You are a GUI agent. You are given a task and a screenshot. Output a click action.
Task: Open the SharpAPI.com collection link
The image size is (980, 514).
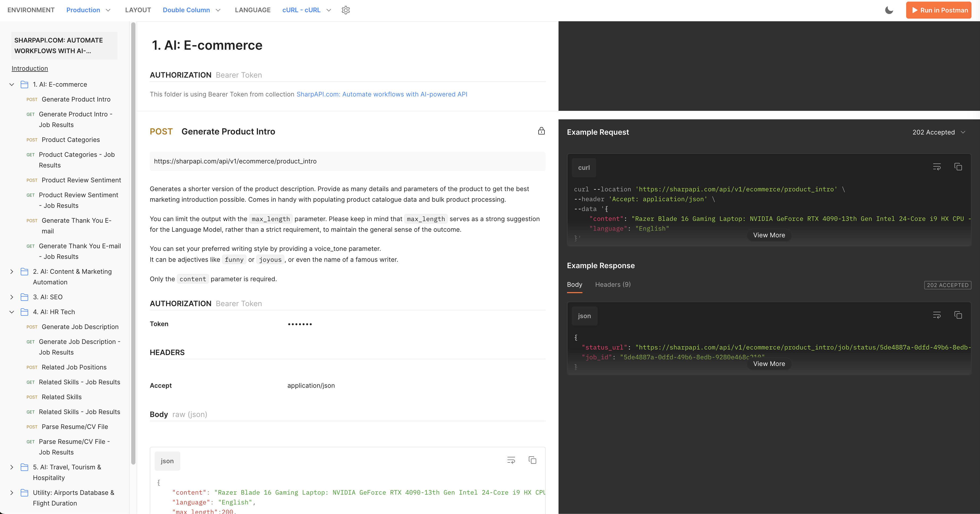pyautogui.click(x=382, y=94)
